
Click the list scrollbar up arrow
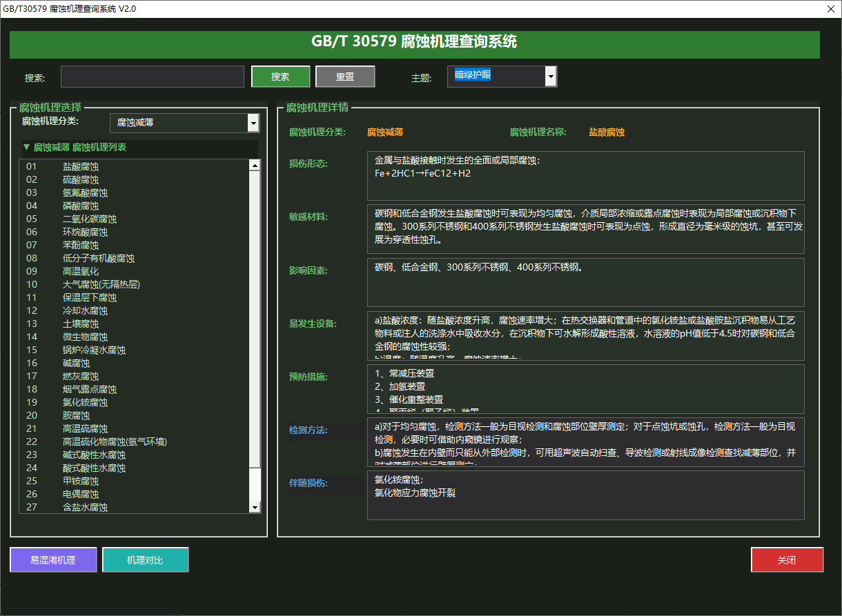[255, 165]
